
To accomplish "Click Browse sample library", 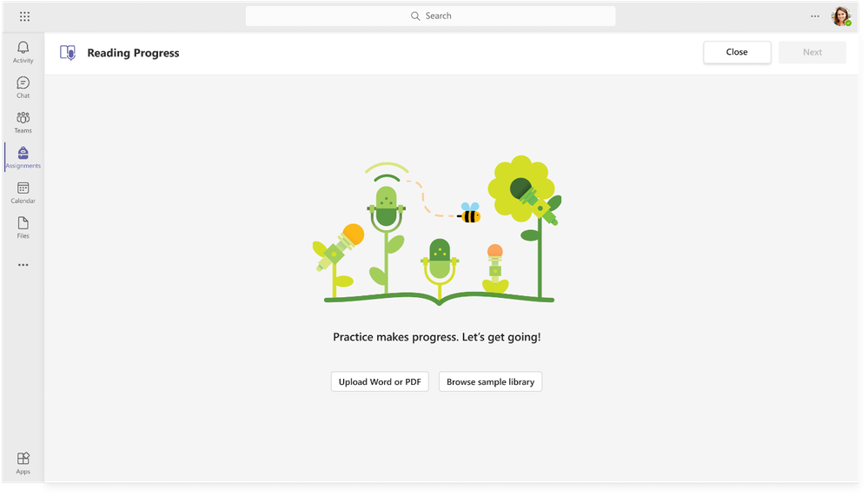I will pyautogui.click(x=490, y=381).
